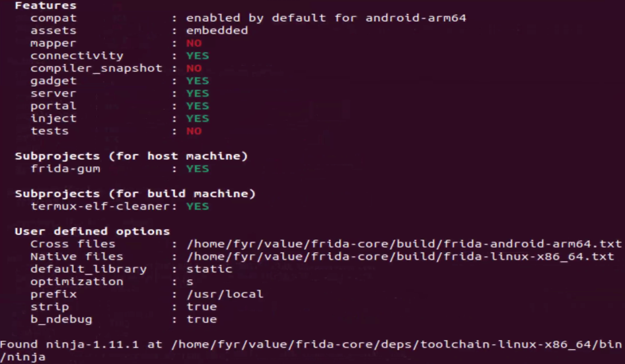This screenshot has height=364, width=625.
Task: Click the red NO next to mapper
Action: click(x=194, y=43)
